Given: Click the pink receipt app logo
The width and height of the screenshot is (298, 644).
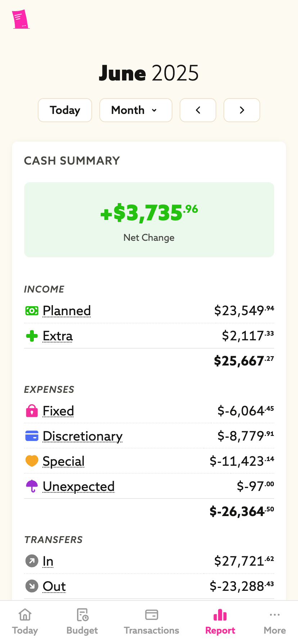Looking at the screenshot, I should click(20, 19).
